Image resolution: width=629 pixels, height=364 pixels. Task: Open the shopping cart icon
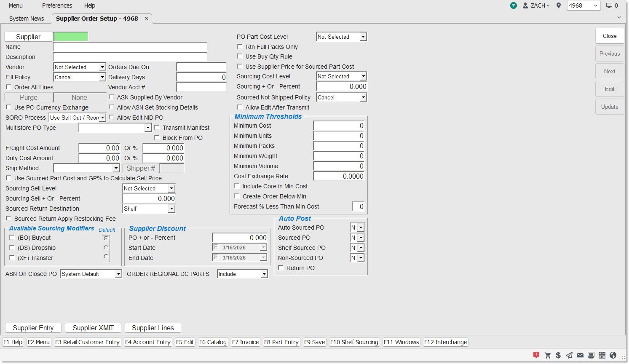coord(548,355)
